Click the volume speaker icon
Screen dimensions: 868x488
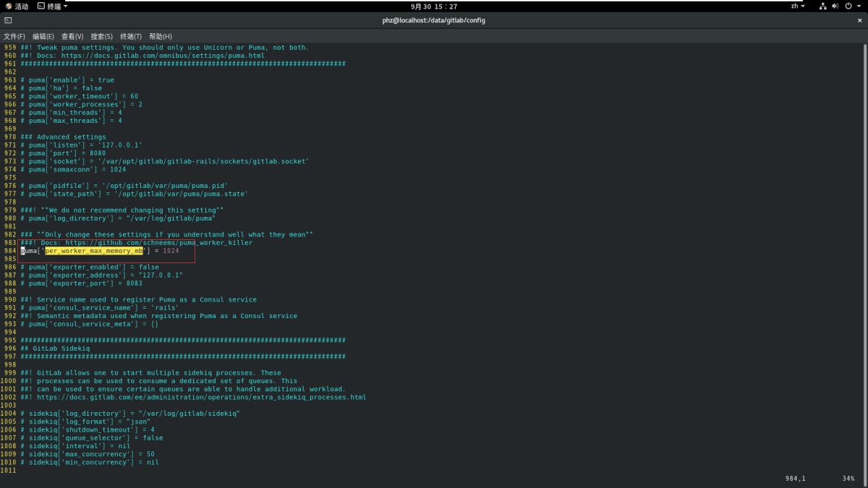(x=835, y=6)
